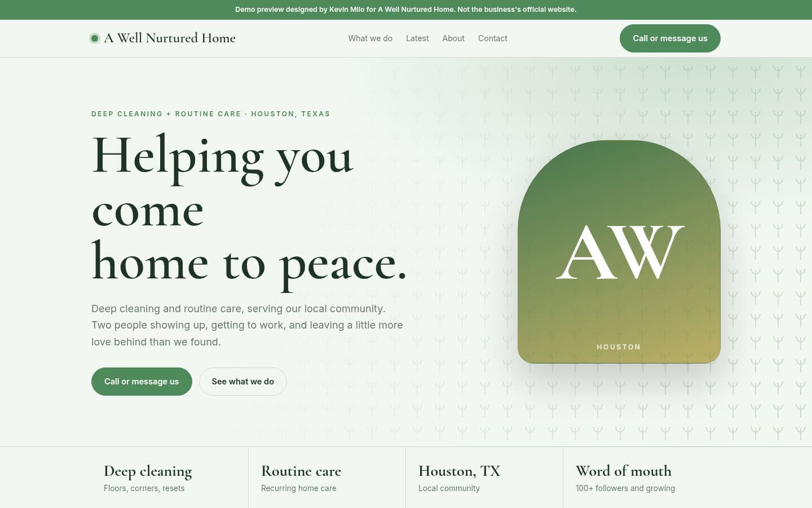Go to the Latest nav link
The width and height of the screenshot is (812, 508).
click(417, 38)
